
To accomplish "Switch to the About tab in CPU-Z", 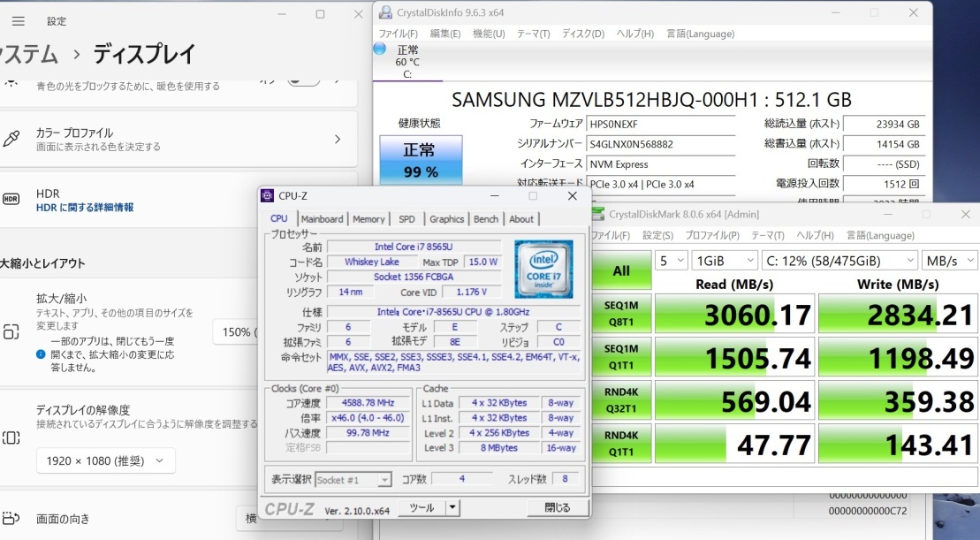I will pyautogui.click(x=521, y=219).
